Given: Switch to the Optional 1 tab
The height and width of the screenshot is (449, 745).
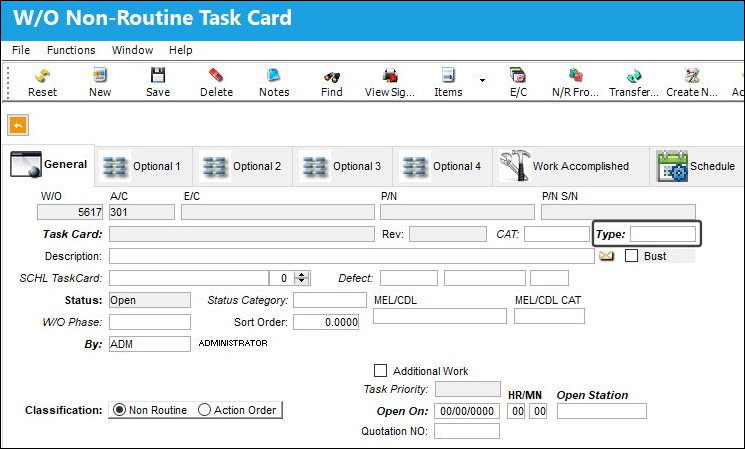Looking at the screenshot, I should (143, 166).
